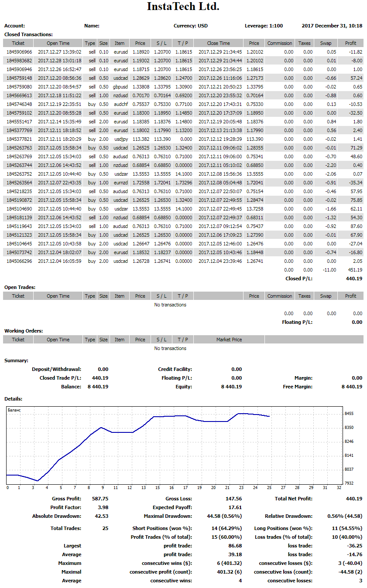Select the Details: section heading
Viewport: 367px width, 588px height.
14,399
